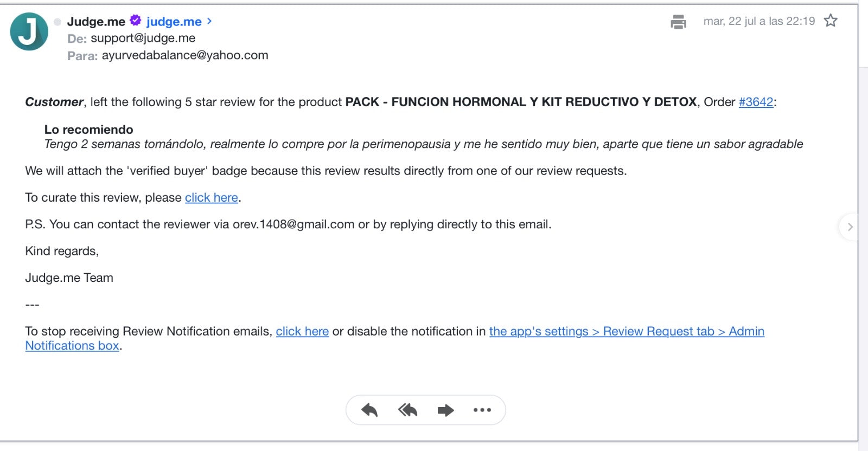Go to next email with right chevron

850,227
